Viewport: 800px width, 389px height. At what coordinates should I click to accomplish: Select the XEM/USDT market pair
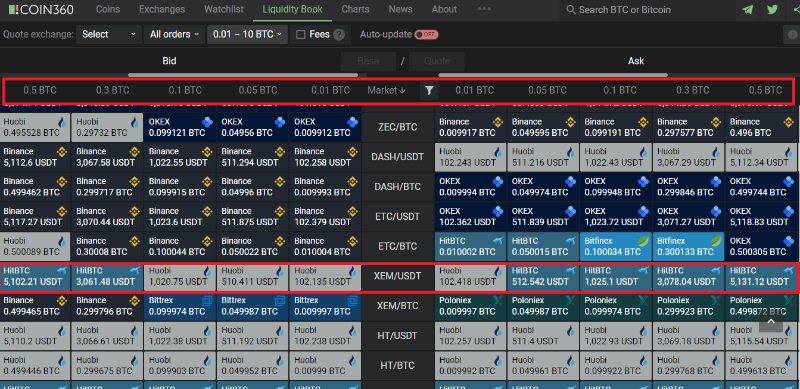click(398, 276)
